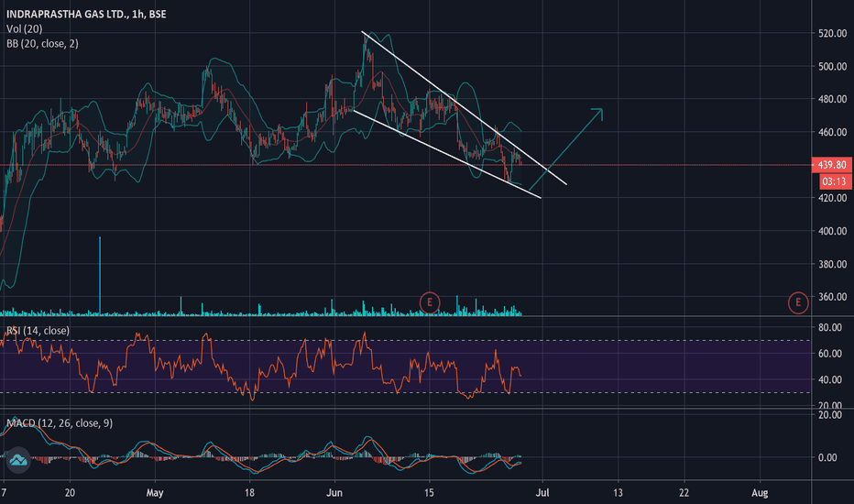Open the upcoming earnings marker near August
Viewport: 854px width, 504px height.
798,302
